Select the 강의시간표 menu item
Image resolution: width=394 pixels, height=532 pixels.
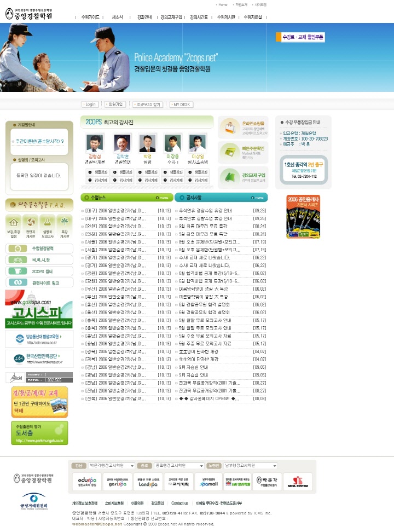coord(199,17)
